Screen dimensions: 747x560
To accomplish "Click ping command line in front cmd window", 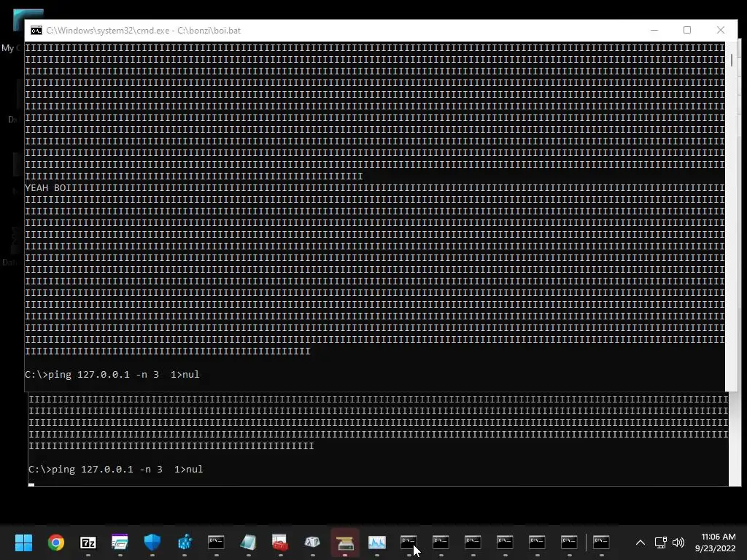I will click(x=112, y=374).
